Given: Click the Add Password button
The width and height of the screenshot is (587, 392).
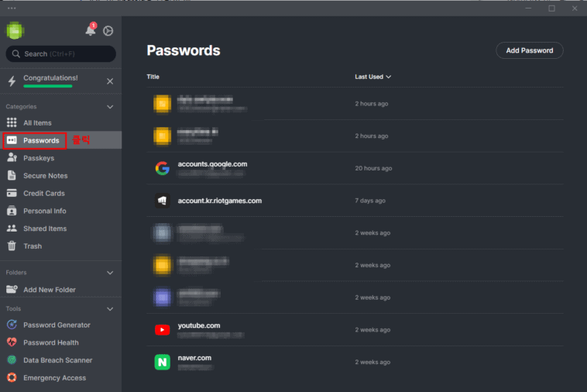Looking at the screenshot, I should click(529, 50).
